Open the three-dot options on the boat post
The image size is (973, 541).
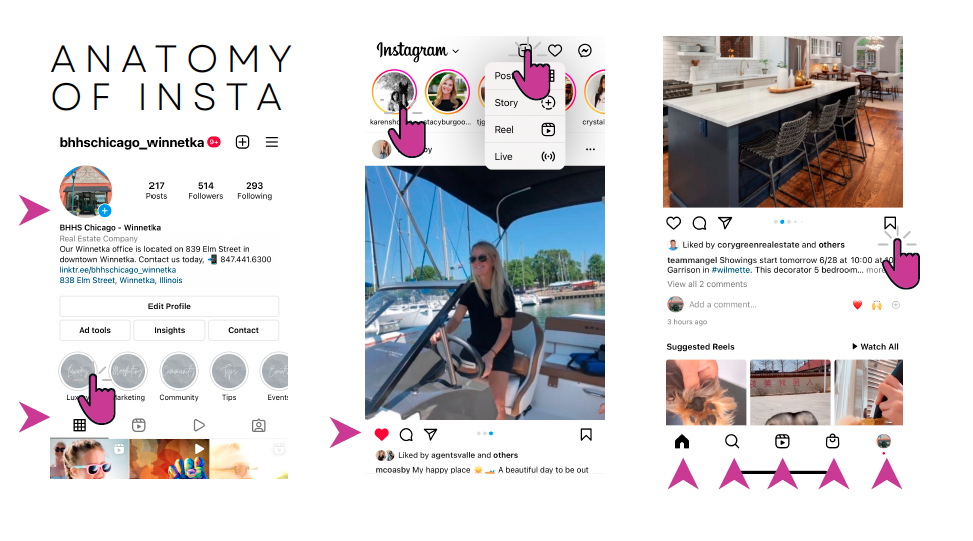pos(590,150)
